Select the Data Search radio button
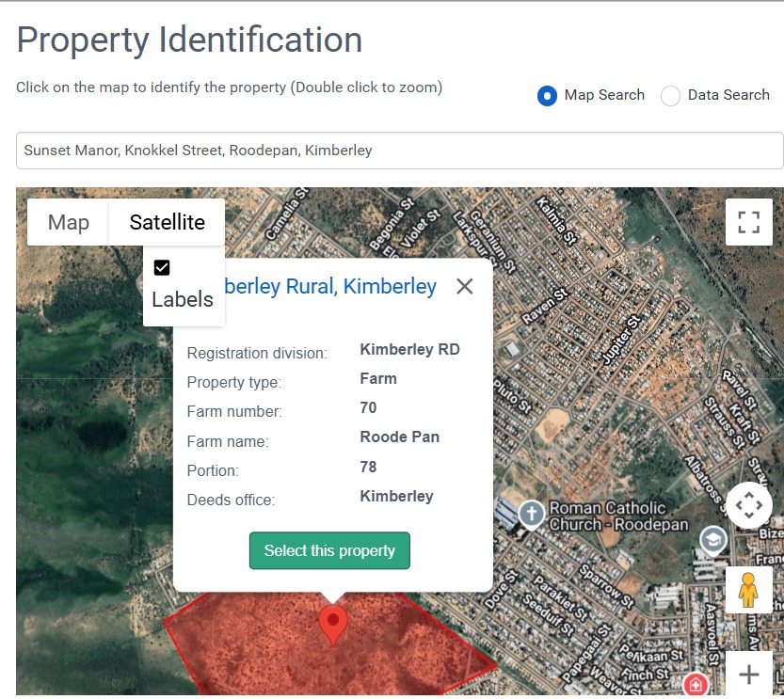This screenshot has height=699, width=784. click(x=670, y=96)
